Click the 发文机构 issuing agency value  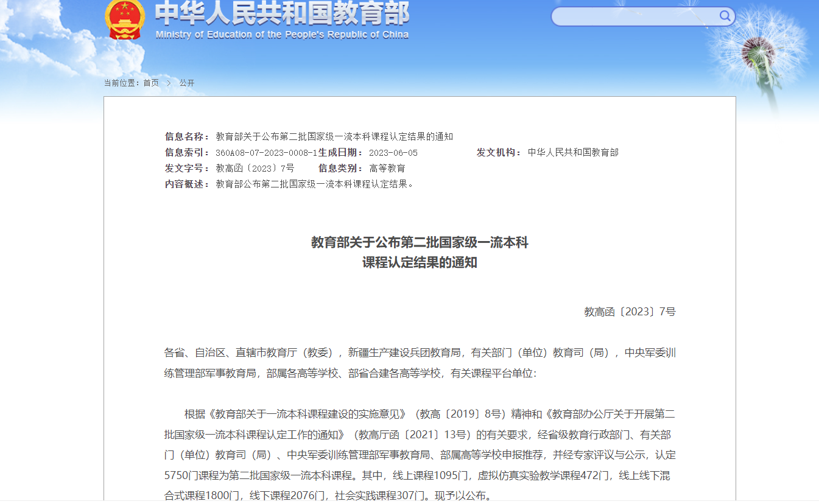pyautogui.click(x=573, y=153)
